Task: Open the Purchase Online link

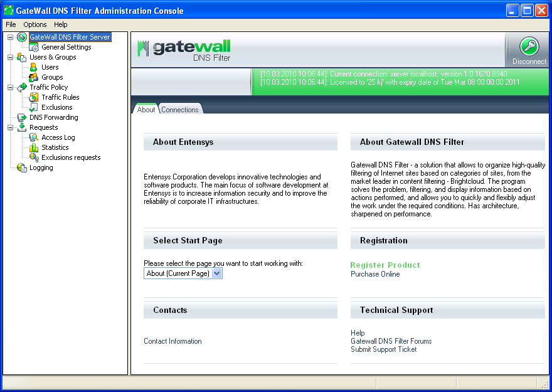Action: coord(375,274)
